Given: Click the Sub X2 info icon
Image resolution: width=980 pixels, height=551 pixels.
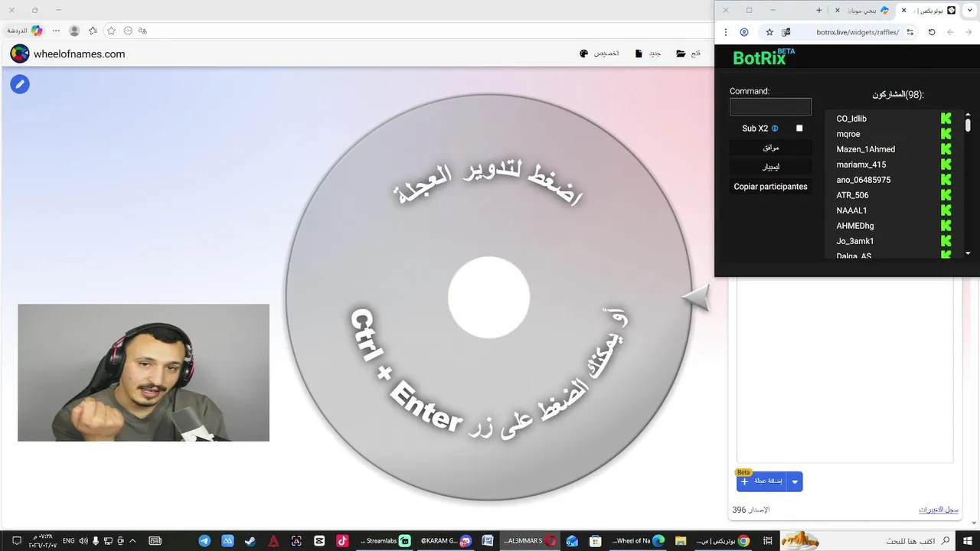Looking at the screenshot, I should [x=775, y=129].
